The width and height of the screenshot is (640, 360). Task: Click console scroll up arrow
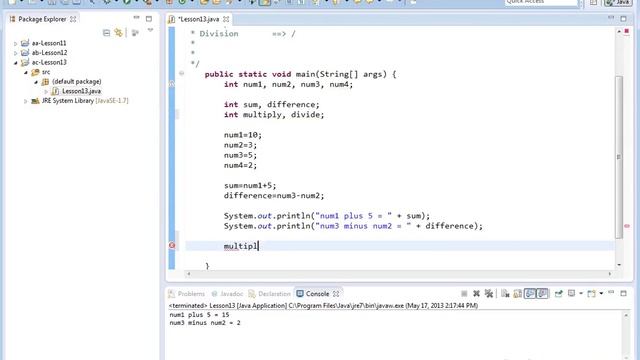pyautogui.click(x=626, y=315)
